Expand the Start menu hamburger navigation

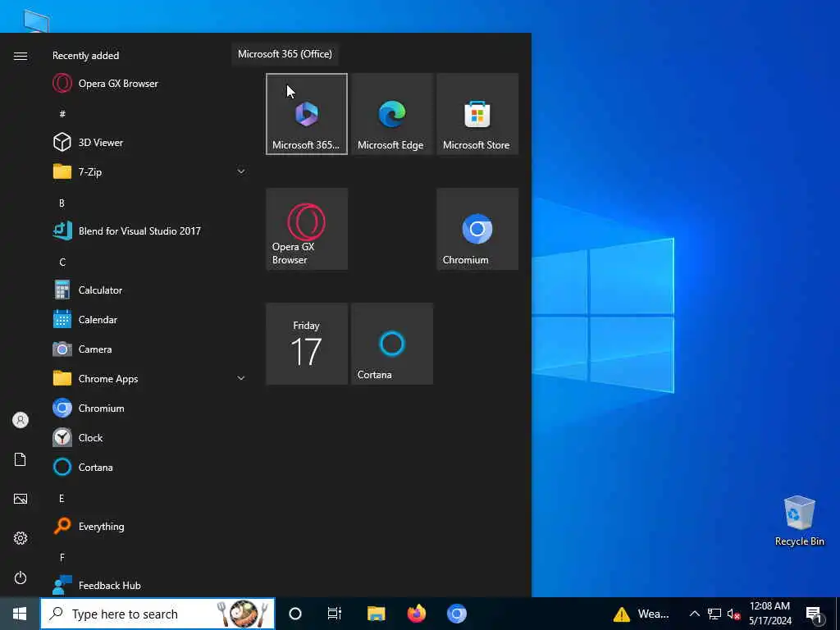point(21,57)
